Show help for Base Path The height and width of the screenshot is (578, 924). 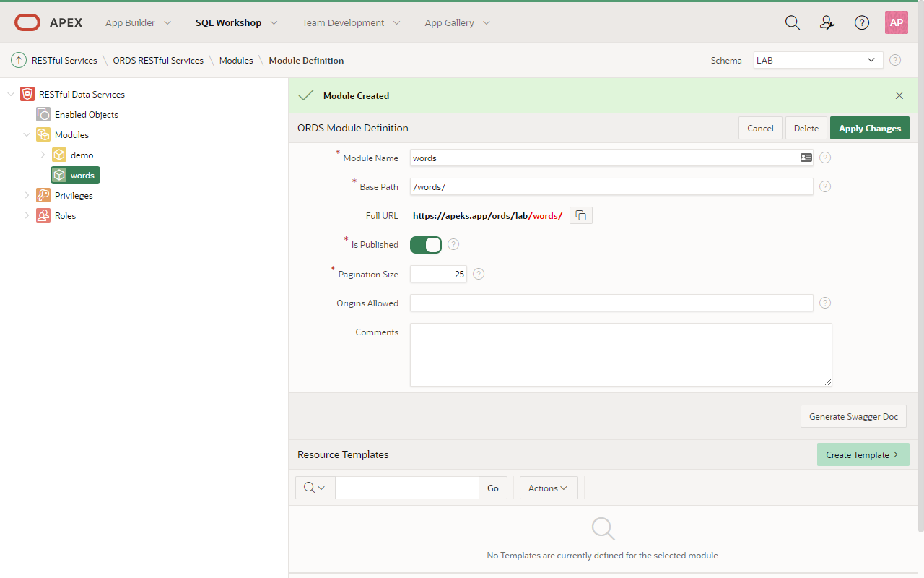point(825,186)
